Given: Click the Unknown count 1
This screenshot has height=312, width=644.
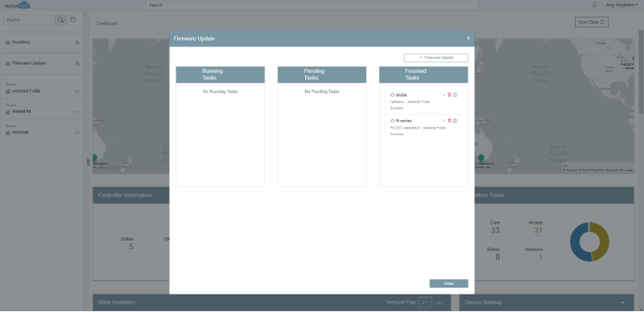Looking at the screenshot, I should (x=541, y=257).
